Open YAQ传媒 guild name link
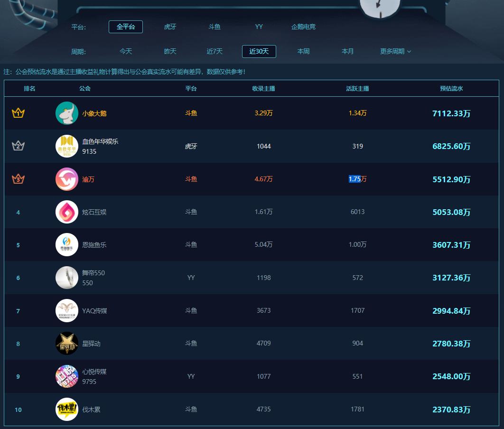This screenshot has width=504, height=429. (94, 311)
